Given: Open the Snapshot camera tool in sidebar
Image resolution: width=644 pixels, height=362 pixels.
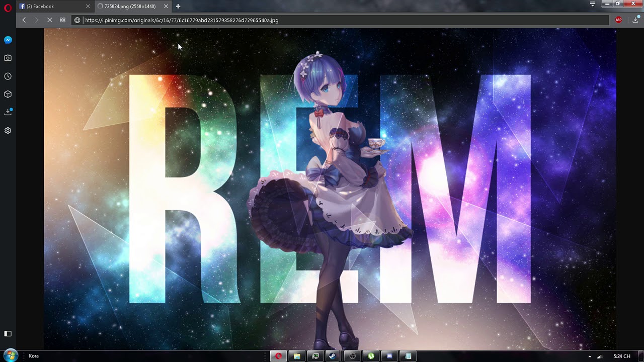Looking at the screenshot, I should point(8,58).
